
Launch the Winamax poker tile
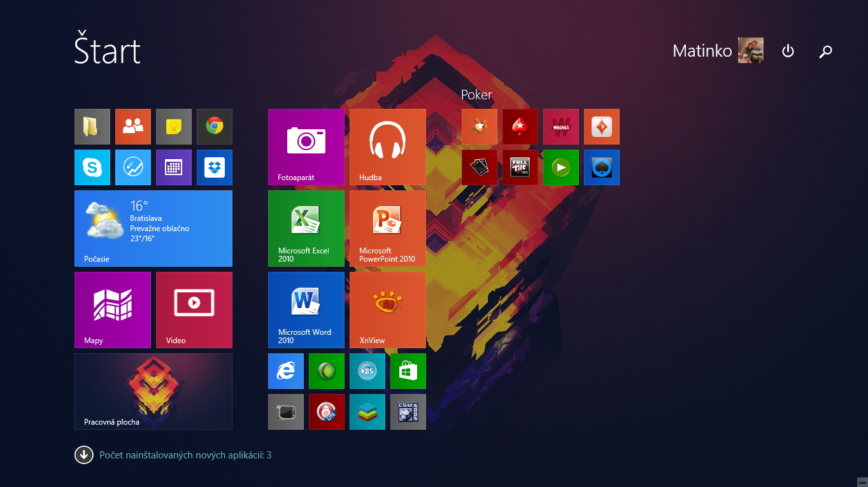coord(561,127)
